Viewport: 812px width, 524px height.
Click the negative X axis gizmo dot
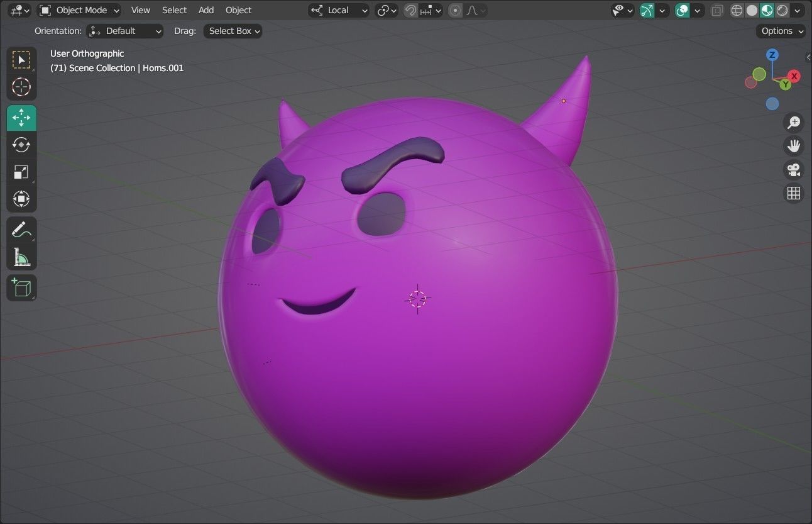click(x=750, y=82)
